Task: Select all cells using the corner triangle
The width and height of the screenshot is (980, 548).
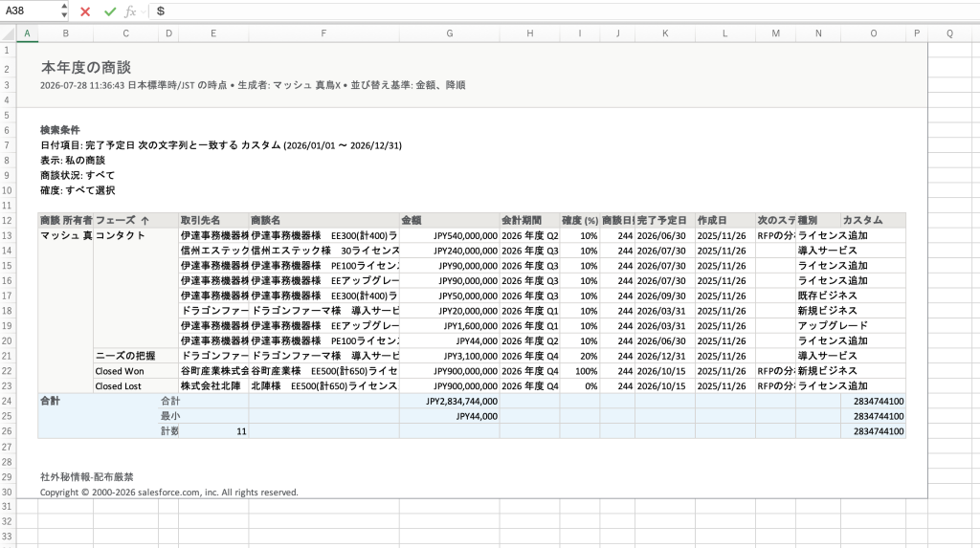Action: click(8, 33)
